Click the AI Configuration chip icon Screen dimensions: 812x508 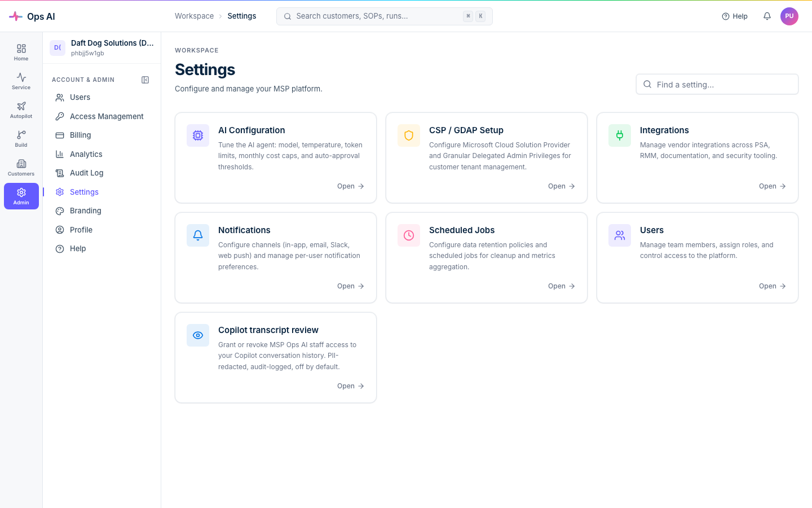click(x=198, y=135)
